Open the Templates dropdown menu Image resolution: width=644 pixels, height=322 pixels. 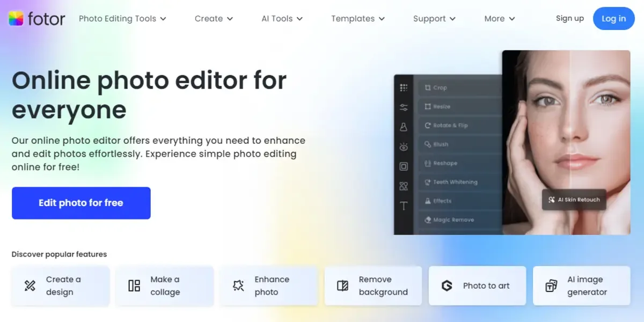pyautogui.click(x=358, y=18)
